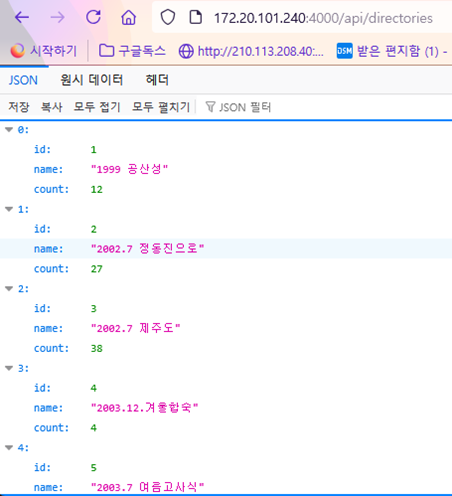Click the name key in entry 1

tap(48, 249)
